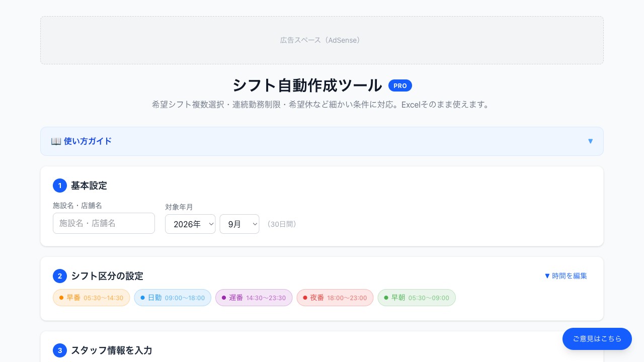Open the ご意見はこちら feedback button

tap(597, 339)
